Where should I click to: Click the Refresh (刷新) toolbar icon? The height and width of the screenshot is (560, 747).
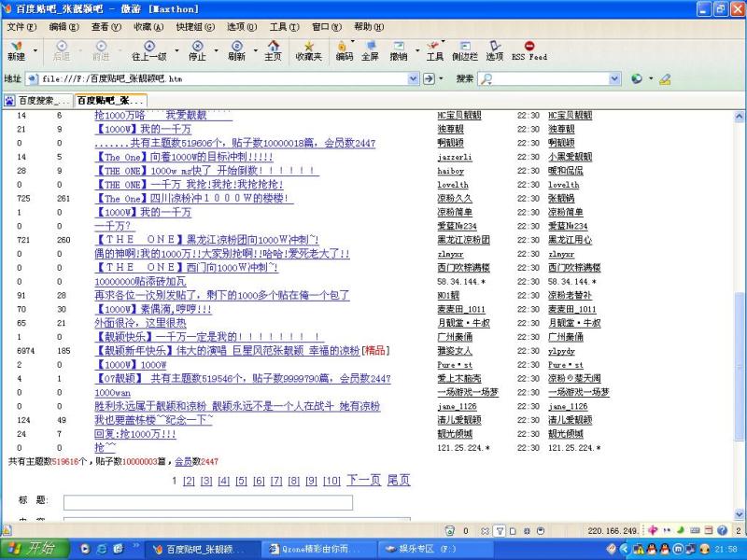pyautogui.click(x=237, y=46)
